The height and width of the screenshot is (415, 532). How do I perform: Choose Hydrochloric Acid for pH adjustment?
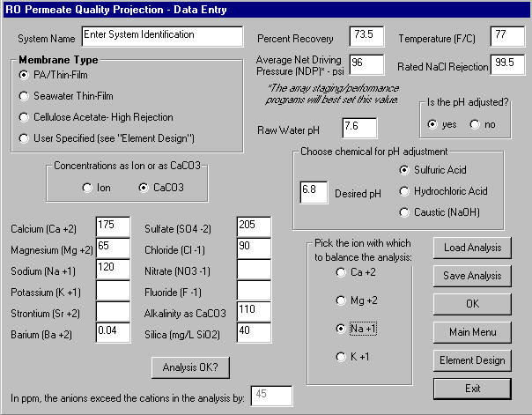(404, 191)
